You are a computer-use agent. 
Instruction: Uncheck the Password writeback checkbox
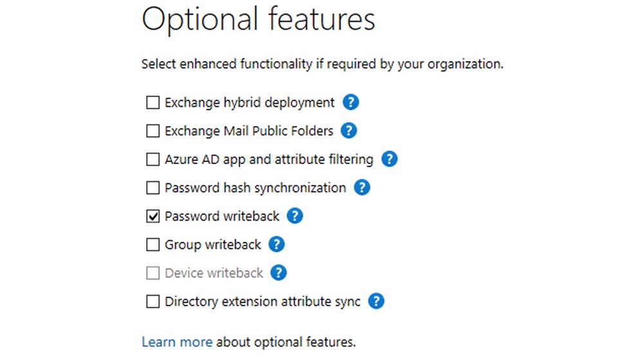pos(153,217)
